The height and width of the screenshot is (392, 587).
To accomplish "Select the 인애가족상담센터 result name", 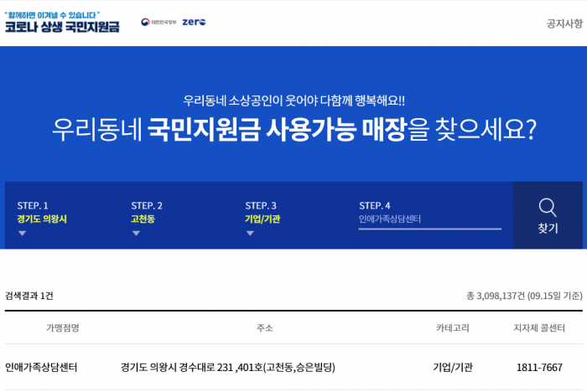I will click(x=41, y=368).
